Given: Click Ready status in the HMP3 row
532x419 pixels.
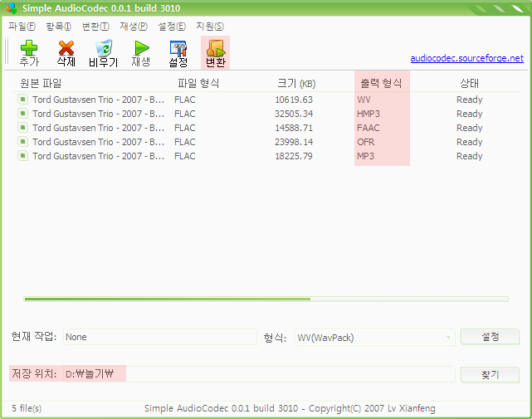Looking at the screenshot, I should point(470,114).
